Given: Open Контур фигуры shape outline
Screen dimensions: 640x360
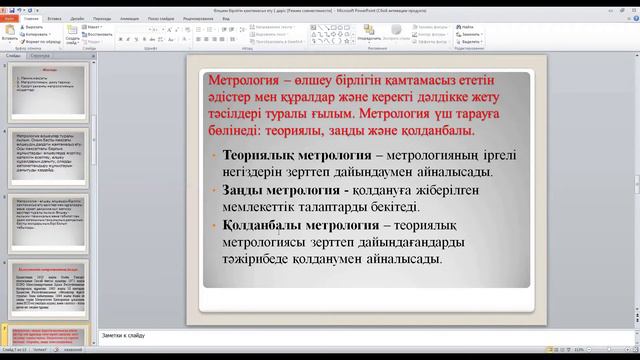Looking at the screenshot, I should coord(430,34).
